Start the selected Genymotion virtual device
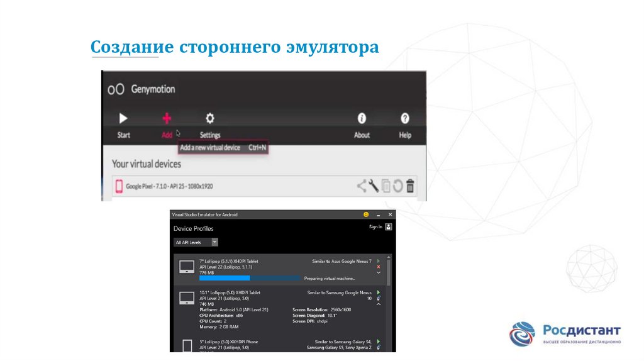The height and width of the screenshot is (361, 644). pyautogui.click(x=123, y=119)
